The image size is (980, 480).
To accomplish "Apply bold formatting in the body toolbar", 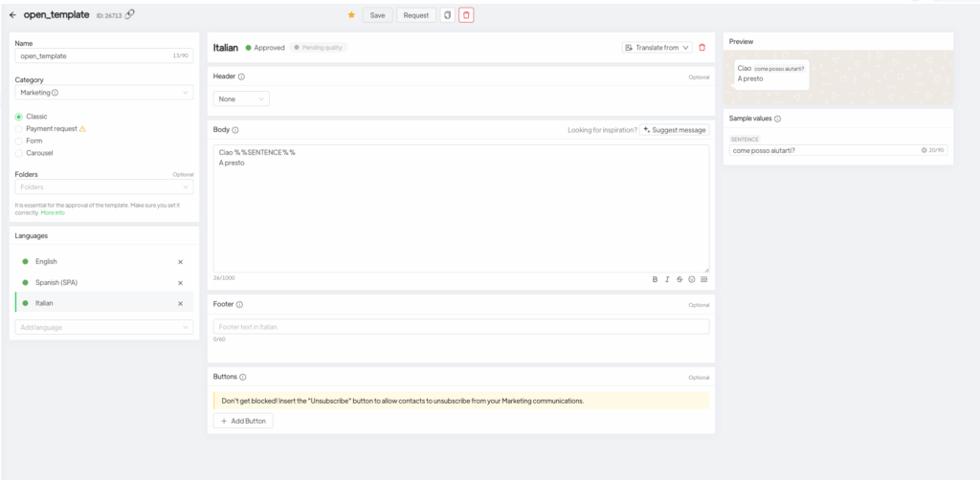I will tap(655, 279).
